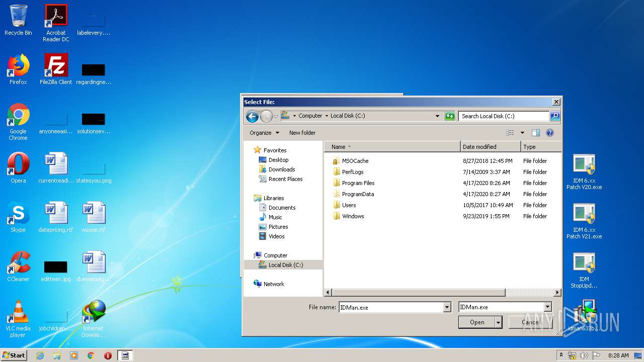Open the Help question mark icon
This screenshot has width=644, height=362.
(x=550, y=133)
